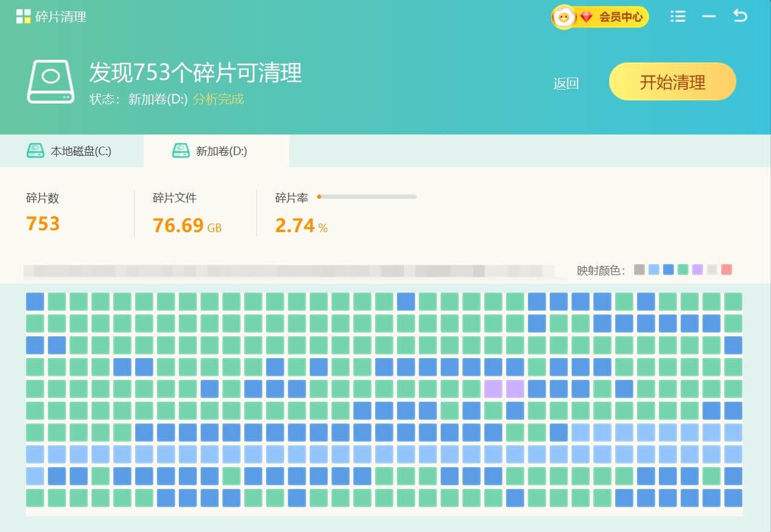Viewport: 771px width, 532px height.
Task: Click a purple block in the disk map
Action: (493, 389)
